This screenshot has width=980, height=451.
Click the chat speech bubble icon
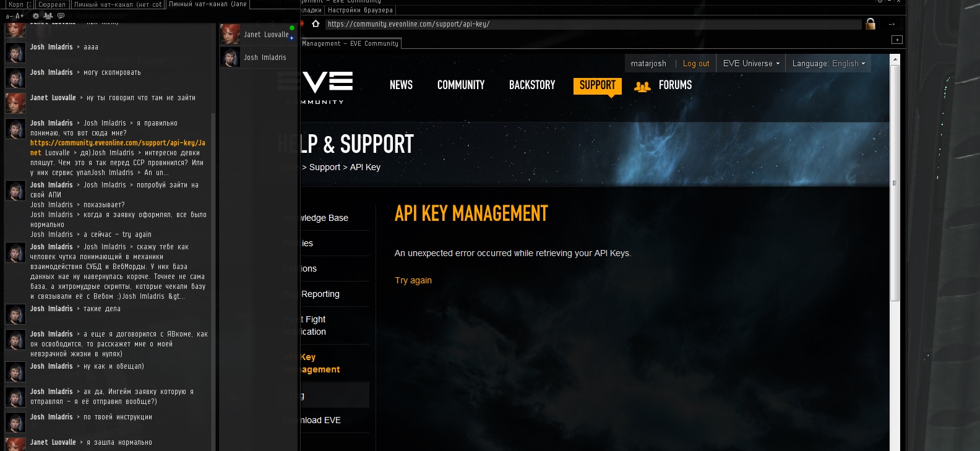tap(61, 16)
